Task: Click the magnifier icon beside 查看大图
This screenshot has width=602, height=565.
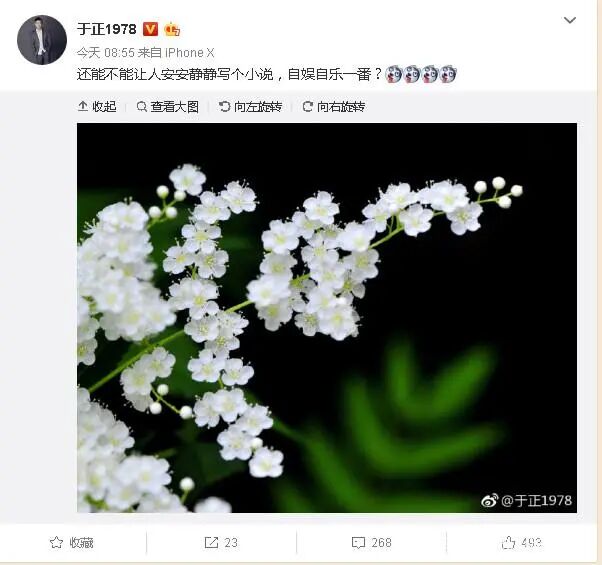Action: tap(142, 107)
